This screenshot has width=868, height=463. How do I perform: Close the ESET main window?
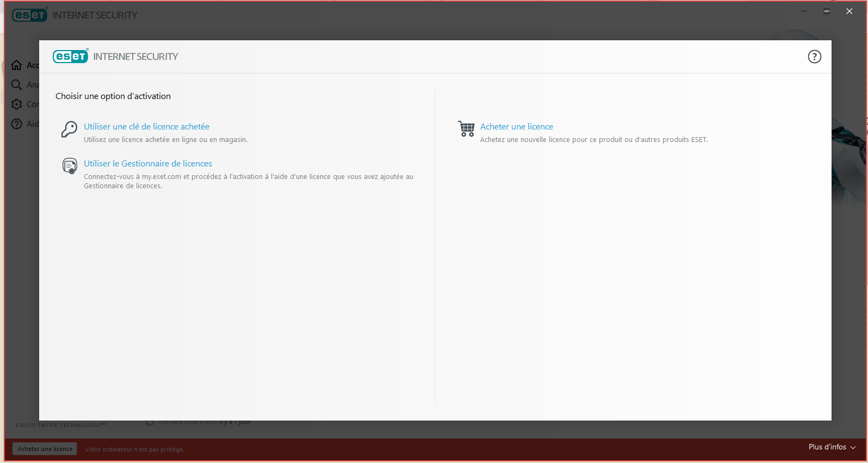point(849,11)
